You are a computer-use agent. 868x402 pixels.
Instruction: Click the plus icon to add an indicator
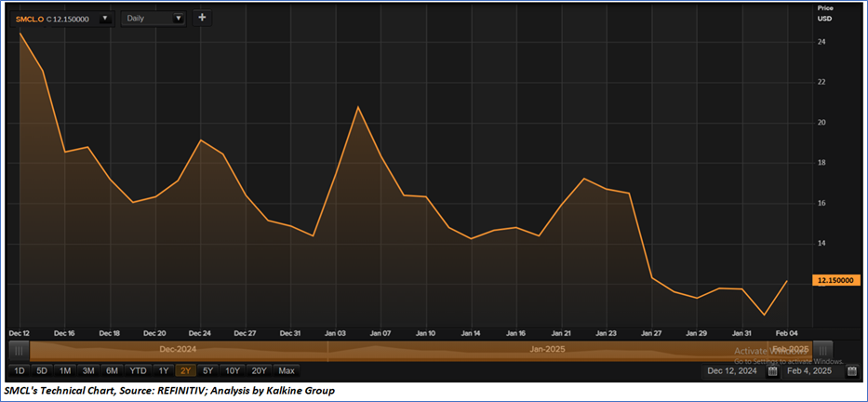[x=203, y=18]
